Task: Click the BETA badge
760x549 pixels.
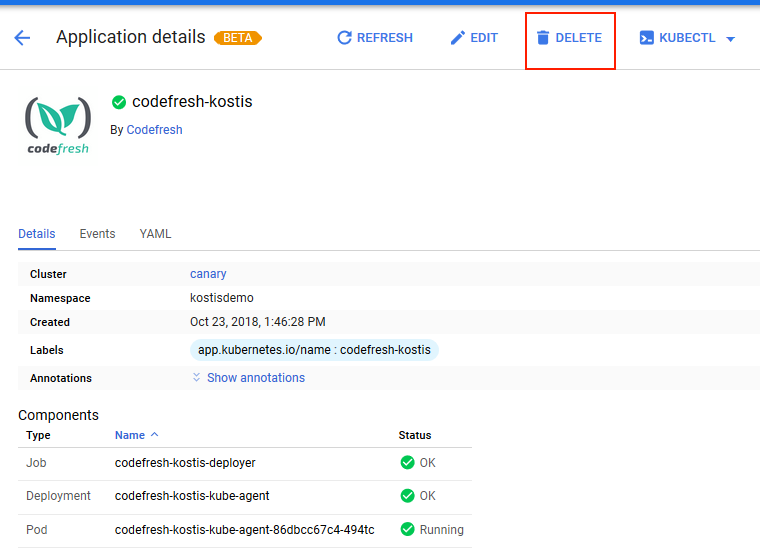Action: click(x=238, y=38)
